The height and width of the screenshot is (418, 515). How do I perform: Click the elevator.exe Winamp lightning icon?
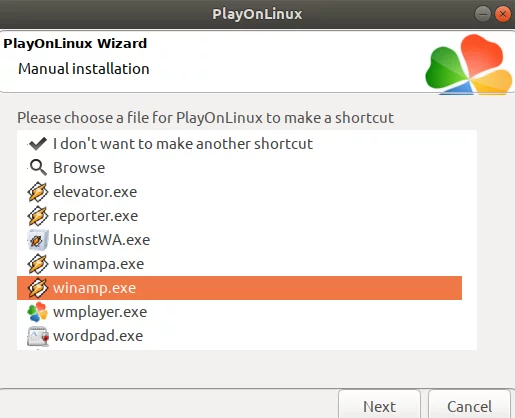pos(38,192)
